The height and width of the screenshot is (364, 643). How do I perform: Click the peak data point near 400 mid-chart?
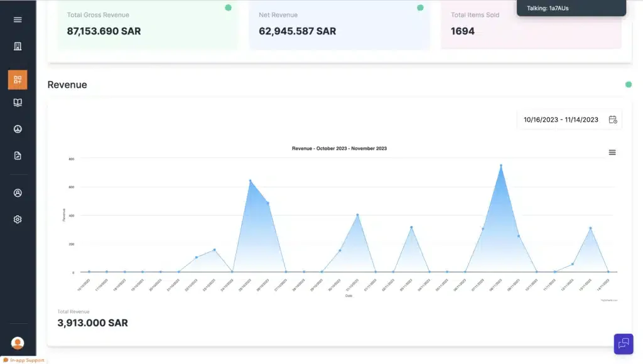pyautogui.click(x=357, y=215)
